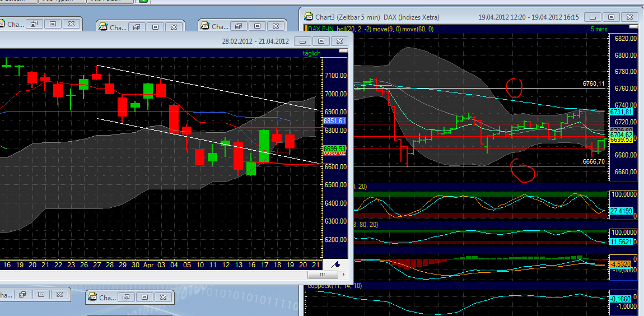Viewport: 644px width, 316px height.
Task: Restore the leftmost minimized chart above the daily chart
Action: (x=35, y=24)
